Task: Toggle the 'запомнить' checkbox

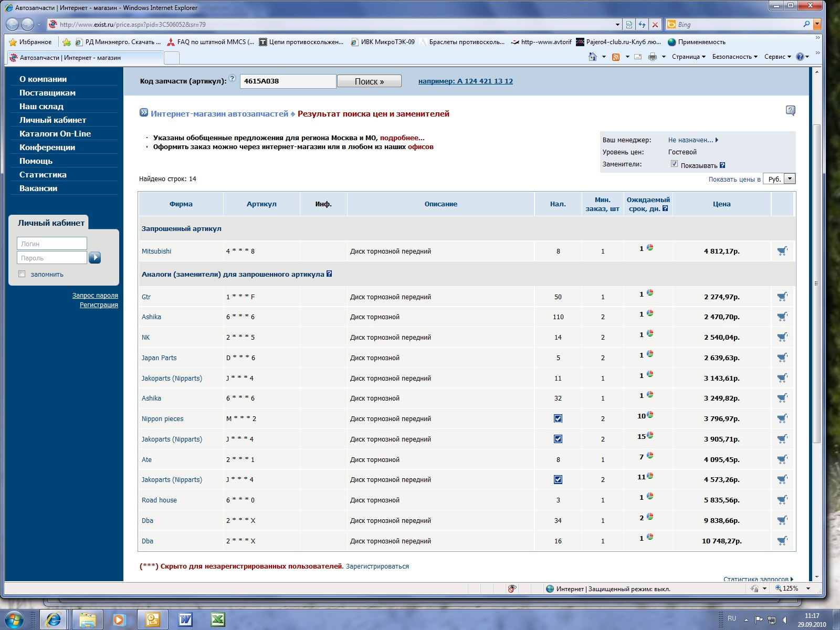Action: point(22,274)
